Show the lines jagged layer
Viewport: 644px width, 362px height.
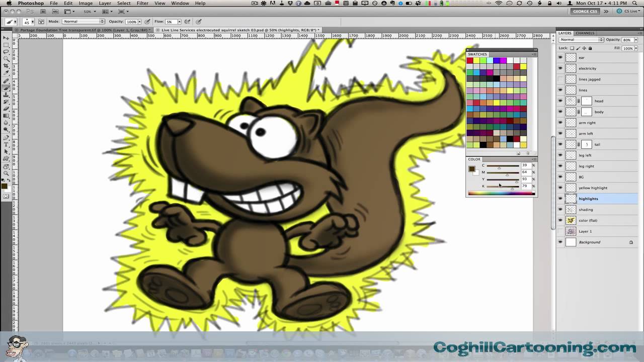click(x=560, y=79)
